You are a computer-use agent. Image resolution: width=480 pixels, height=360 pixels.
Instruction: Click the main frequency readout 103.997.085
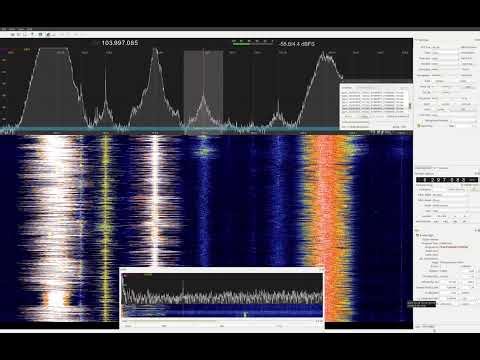tap(120, 43)
